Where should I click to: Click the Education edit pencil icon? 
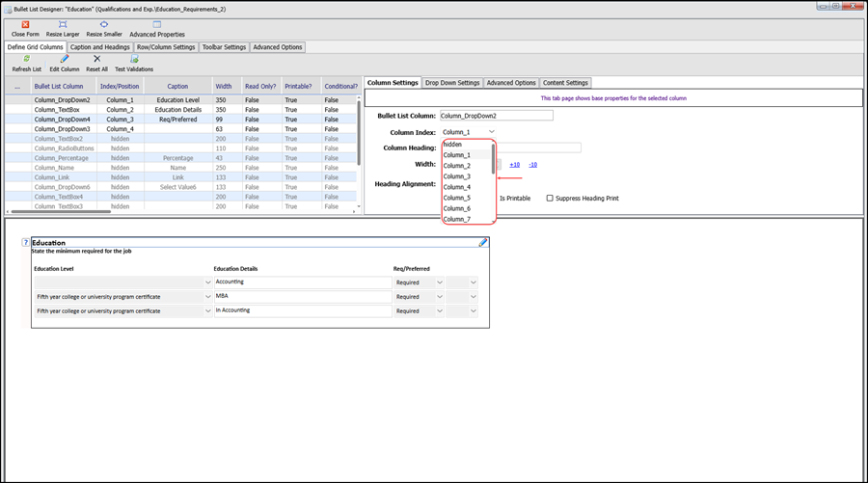[x=483, y=242]
